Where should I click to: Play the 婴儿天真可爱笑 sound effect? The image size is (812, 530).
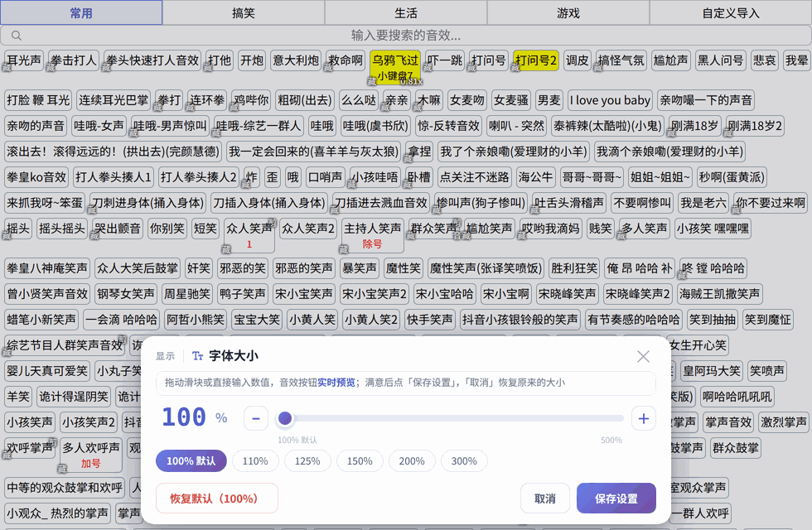(x=47, y=371)
